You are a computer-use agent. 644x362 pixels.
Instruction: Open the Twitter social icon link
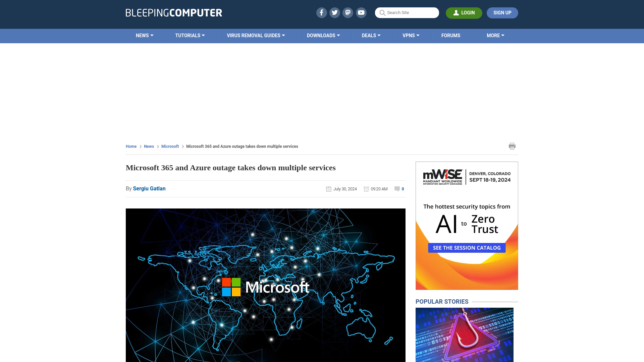click(x=335, y=12)
